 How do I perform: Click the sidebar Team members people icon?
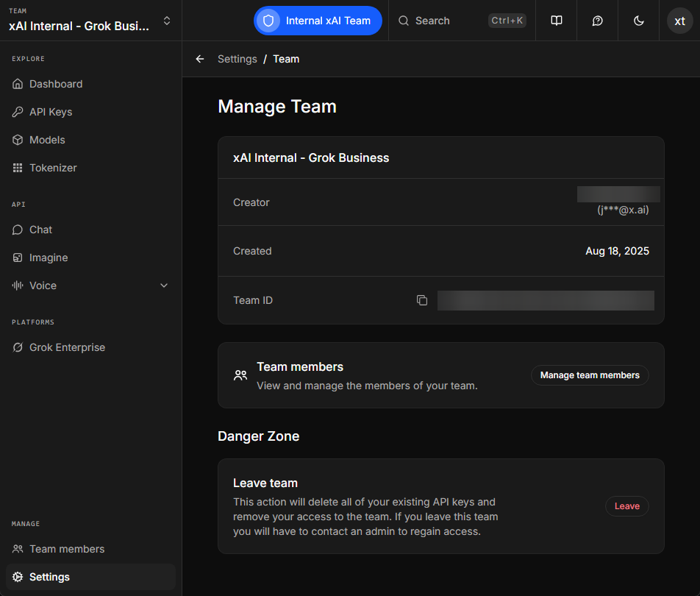click(18, 549)
